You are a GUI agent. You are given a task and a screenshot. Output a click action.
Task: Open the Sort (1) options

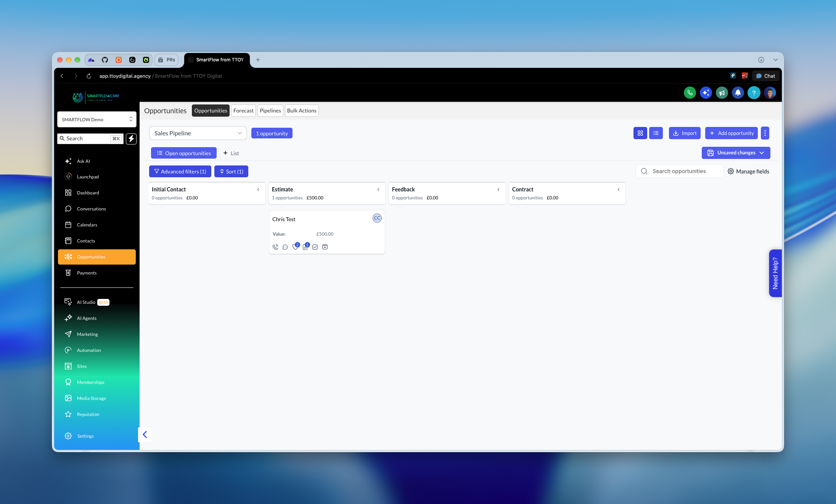(x=231, y=172)
